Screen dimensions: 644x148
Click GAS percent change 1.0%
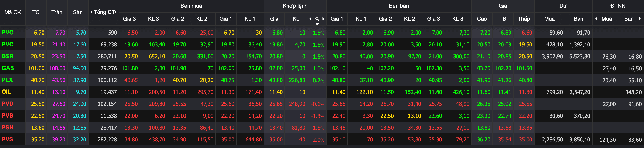319,69
